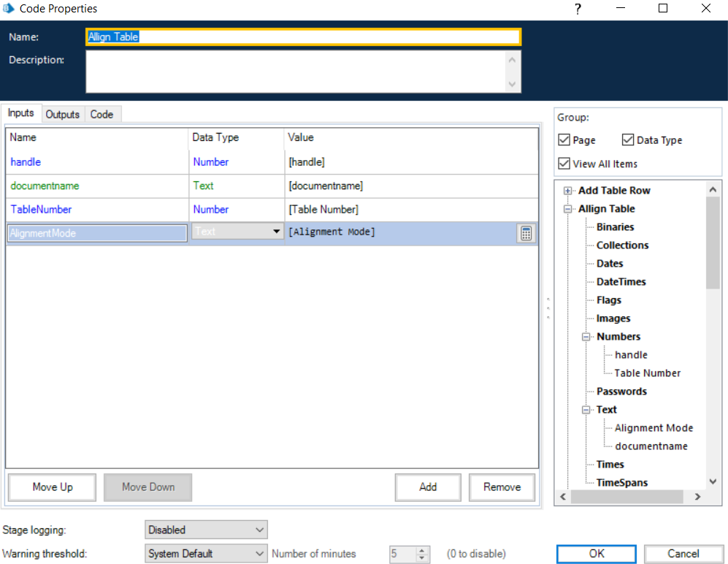Switch to the Code tab
Image resolution: width=728 pixels, height=564 pixels.
(x=101, y=115)
